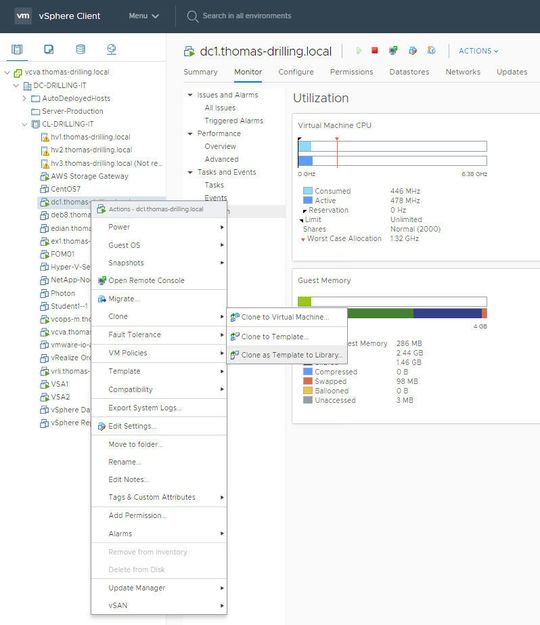Open Triggered Alarms in Monitor sidebar
The width and height of the screenshot is (540, 625).
[234, 121]
